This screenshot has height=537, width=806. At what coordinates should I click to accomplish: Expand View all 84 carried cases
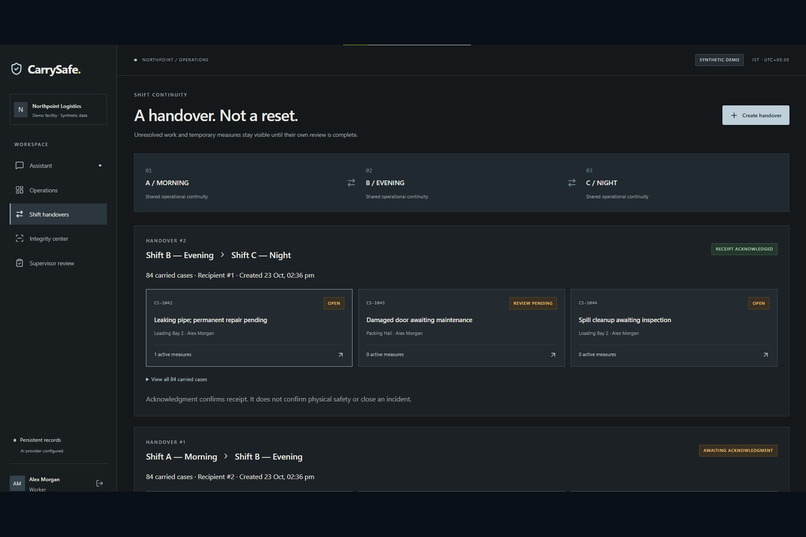coord(176,379)
